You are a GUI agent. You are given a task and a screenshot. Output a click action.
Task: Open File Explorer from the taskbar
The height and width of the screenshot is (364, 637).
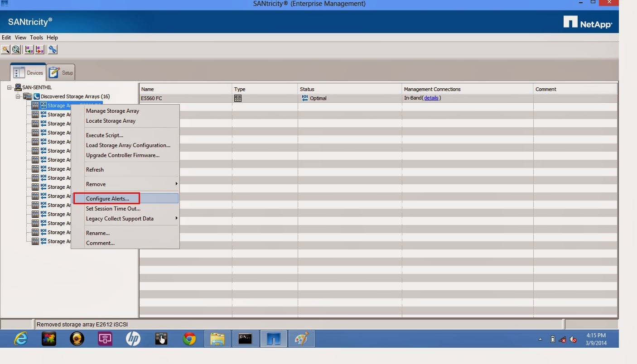217,339
